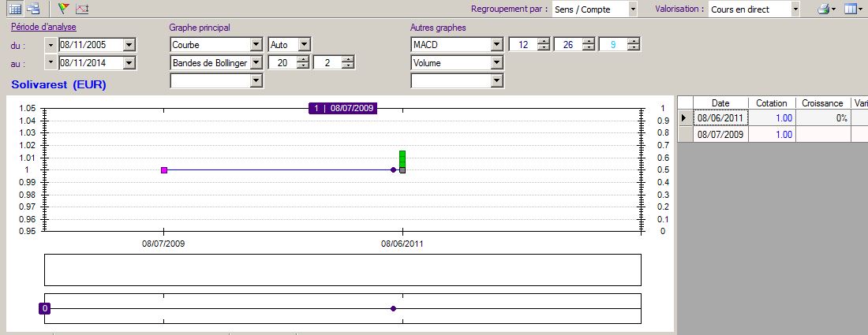Click the small arrow button before 'du' date

pos(52,45)
